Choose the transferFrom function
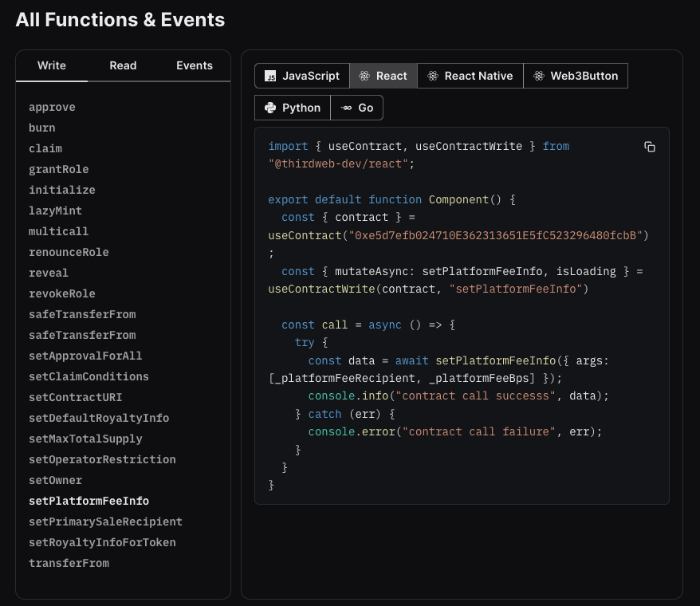 pyautogui.click(x=69, y=563)
